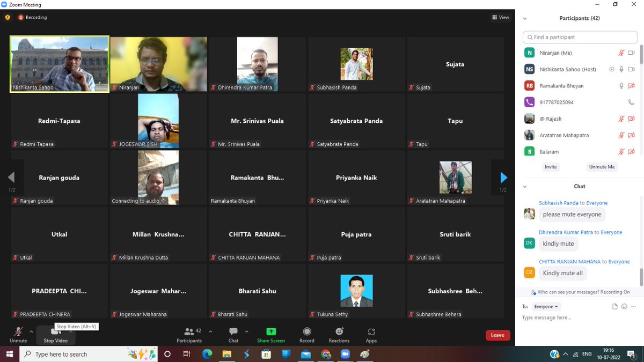Click the Windows search box on taskbar

(89, 354)
